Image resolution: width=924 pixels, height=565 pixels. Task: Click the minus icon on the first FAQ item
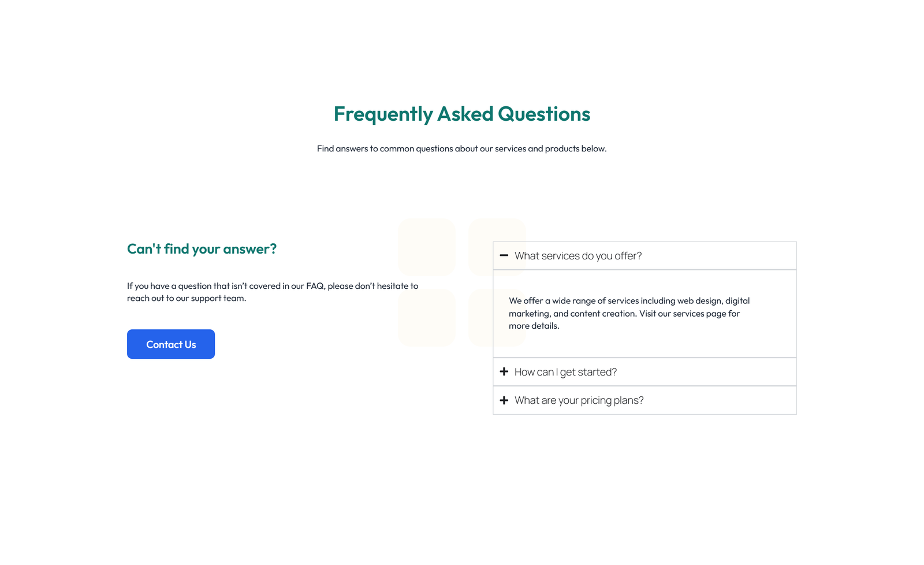pyautogui.click(x=504, y=255)
